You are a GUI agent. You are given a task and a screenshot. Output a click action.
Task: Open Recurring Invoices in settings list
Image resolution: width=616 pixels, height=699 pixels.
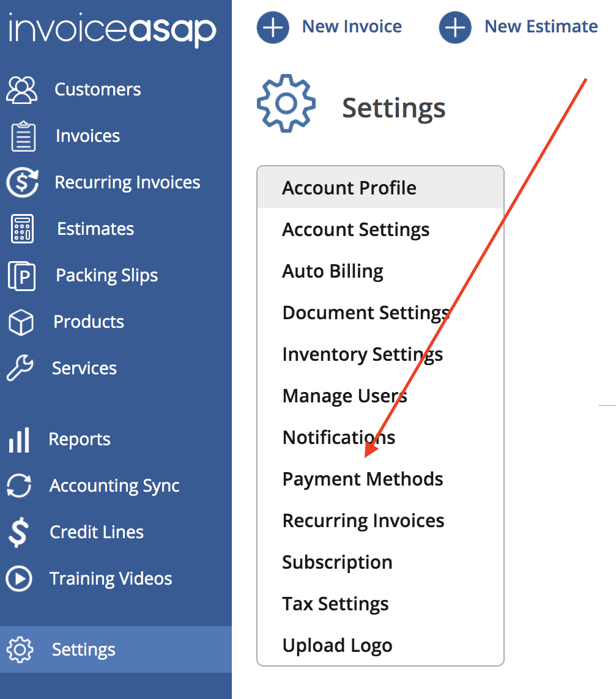(380, 520)
